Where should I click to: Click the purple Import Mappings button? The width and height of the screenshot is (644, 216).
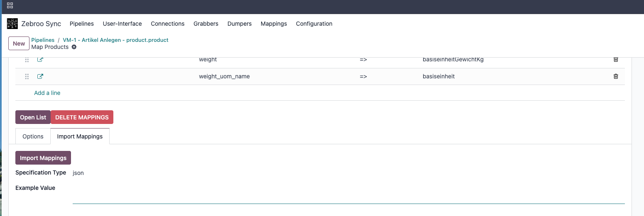click(x=43, y=158)
